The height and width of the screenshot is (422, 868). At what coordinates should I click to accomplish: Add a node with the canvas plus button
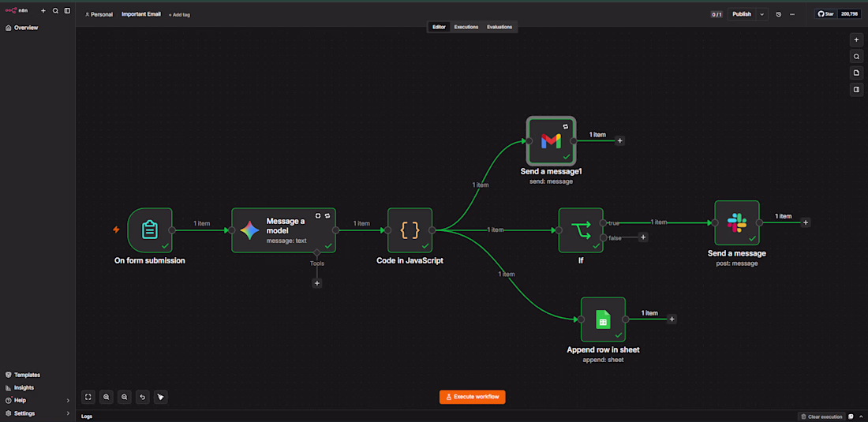tap(856, 39)
